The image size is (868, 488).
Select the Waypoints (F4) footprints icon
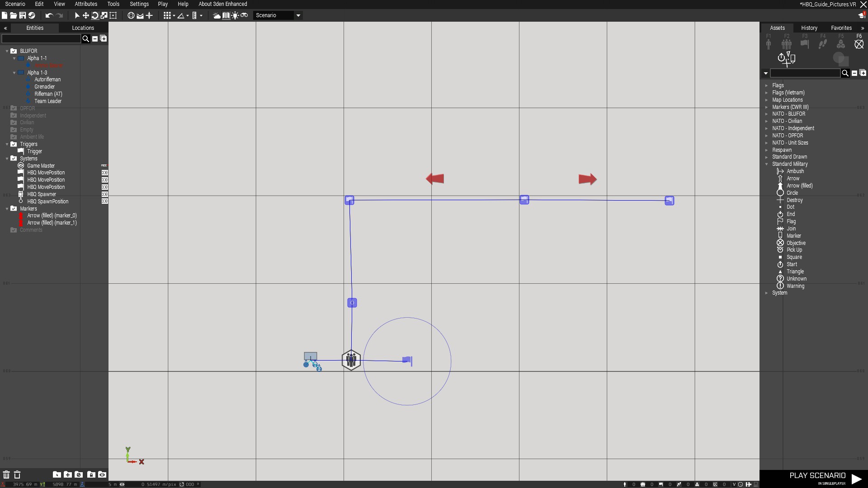823,44
